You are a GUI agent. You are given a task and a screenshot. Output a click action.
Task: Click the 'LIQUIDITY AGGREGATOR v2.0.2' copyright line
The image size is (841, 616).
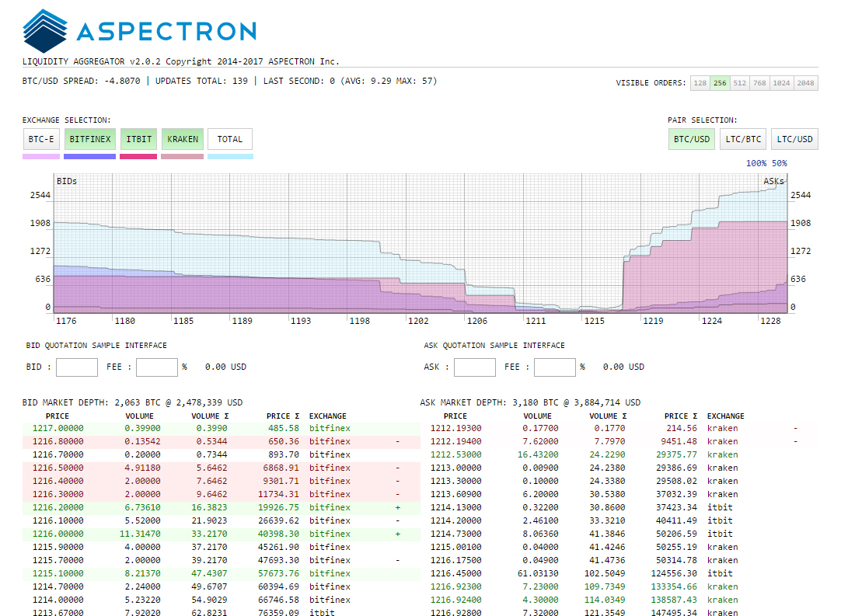tap(181, 61)
